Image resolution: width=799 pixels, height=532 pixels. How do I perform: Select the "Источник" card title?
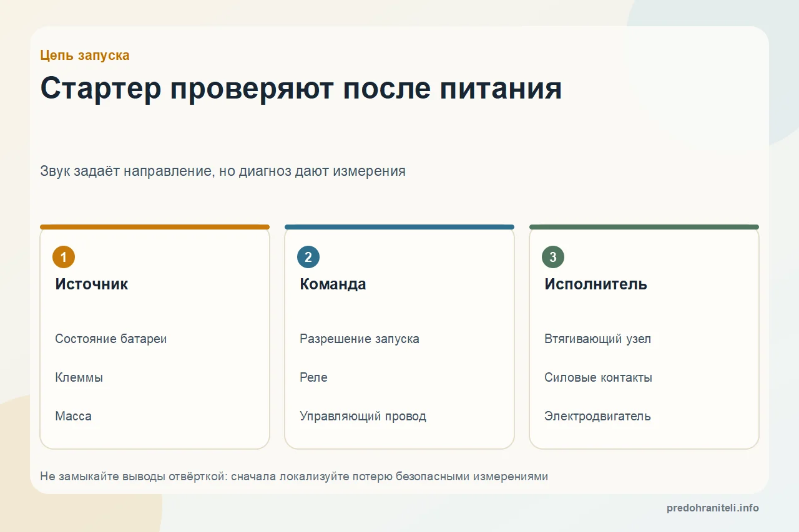point(92,284)
